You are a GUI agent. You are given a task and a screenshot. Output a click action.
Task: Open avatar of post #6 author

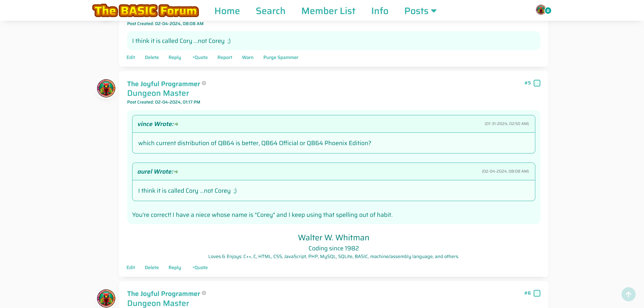click(x=106, y=298)
